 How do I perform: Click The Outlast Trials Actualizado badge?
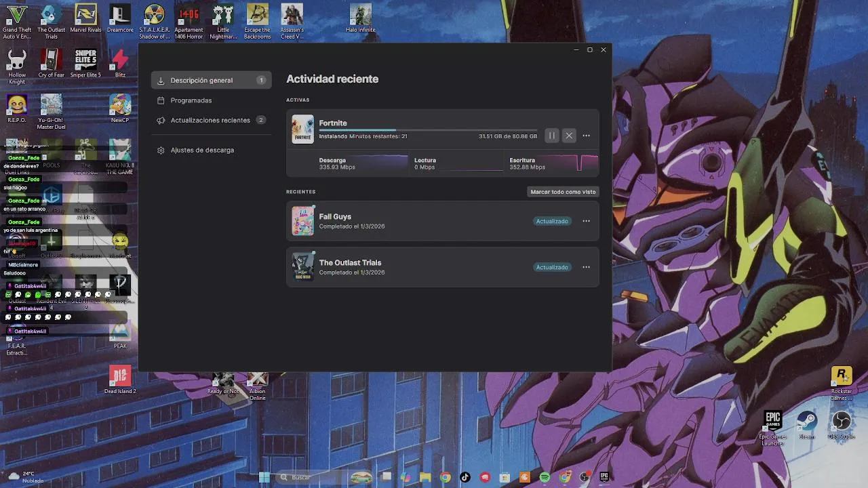[x=552, y=267]
